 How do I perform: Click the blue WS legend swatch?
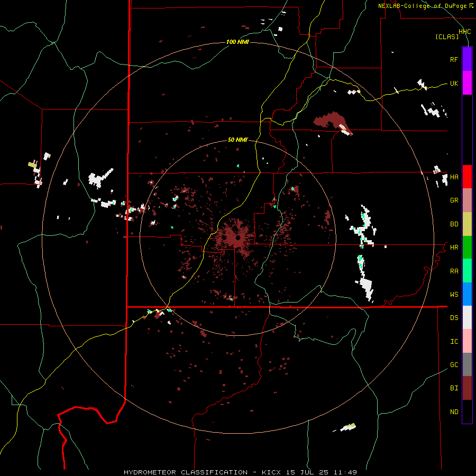click(467, 294)
